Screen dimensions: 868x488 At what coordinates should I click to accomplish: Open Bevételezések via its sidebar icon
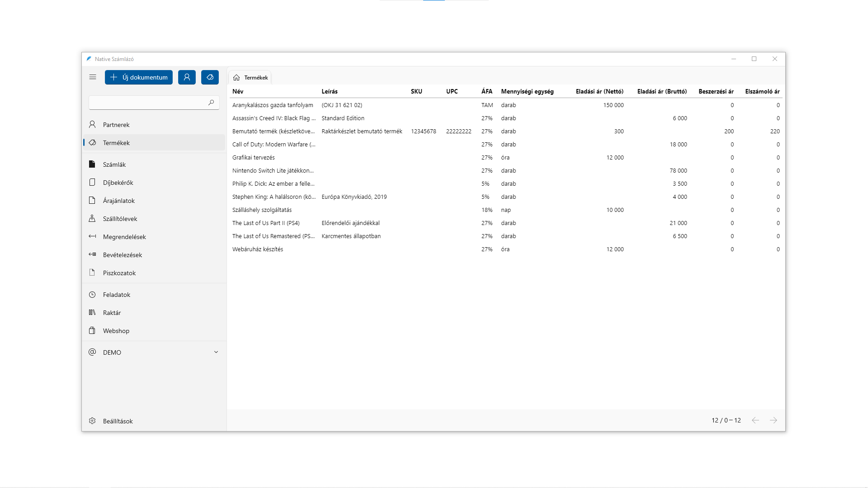pos(92,254)
